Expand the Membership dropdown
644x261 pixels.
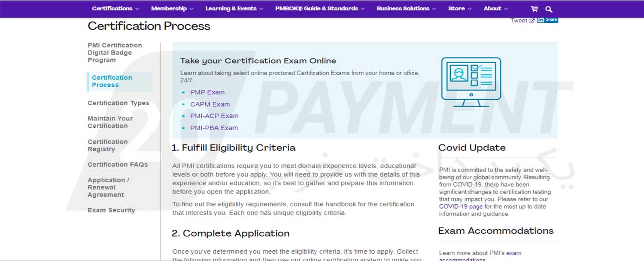pos(172,9)
